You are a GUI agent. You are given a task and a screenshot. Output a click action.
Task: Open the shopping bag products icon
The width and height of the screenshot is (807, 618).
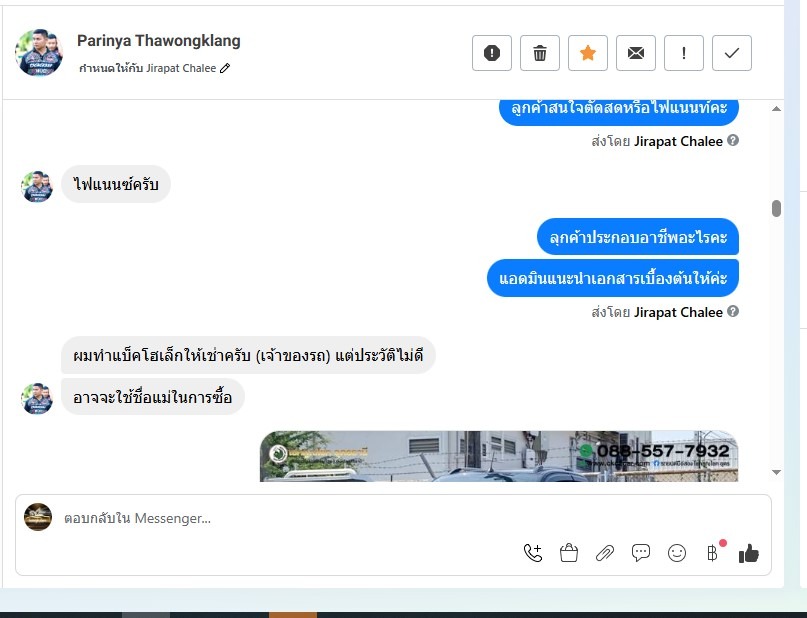[569, 553]
